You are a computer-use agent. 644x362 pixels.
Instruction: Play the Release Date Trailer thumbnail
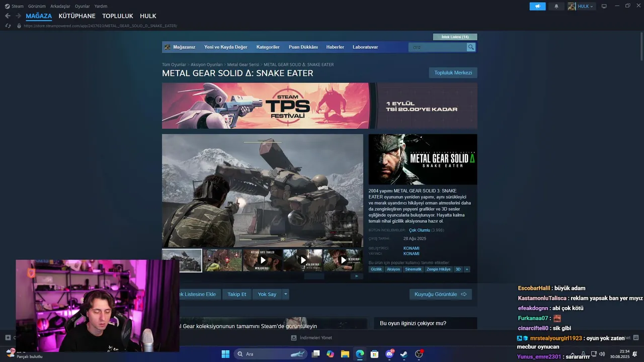(263, 260)
